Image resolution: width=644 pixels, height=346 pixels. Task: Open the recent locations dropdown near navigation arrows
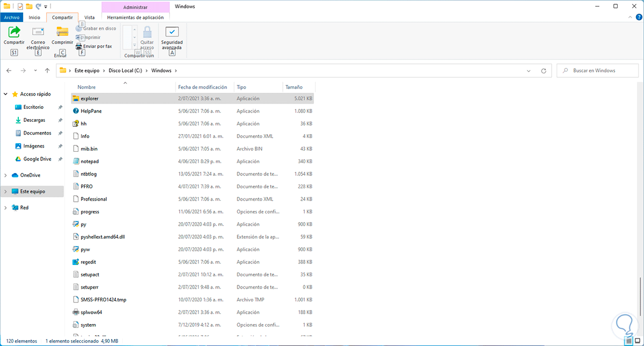click(35, 70)
